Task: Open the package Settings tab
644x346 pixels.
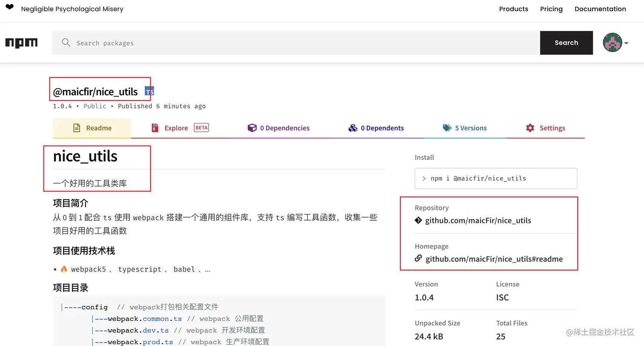Action: click(545, 128)
